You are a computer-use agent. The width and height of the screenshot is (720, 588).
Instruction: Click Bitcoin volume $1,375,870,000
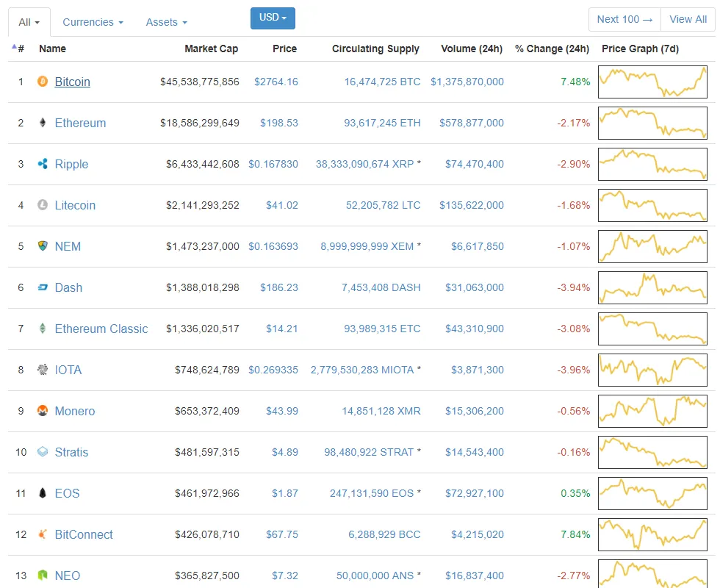(x=467, y=82)
